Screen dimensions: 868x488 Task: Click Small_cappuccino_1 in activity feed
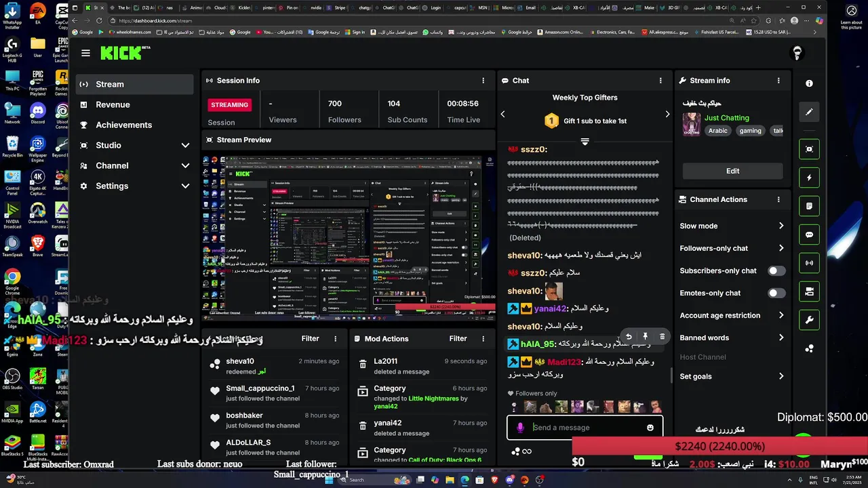point(260,388)
